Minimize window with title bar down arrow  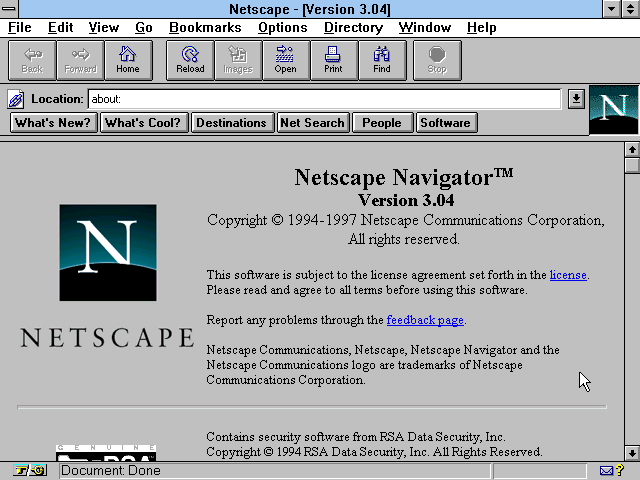coord(611,9)
